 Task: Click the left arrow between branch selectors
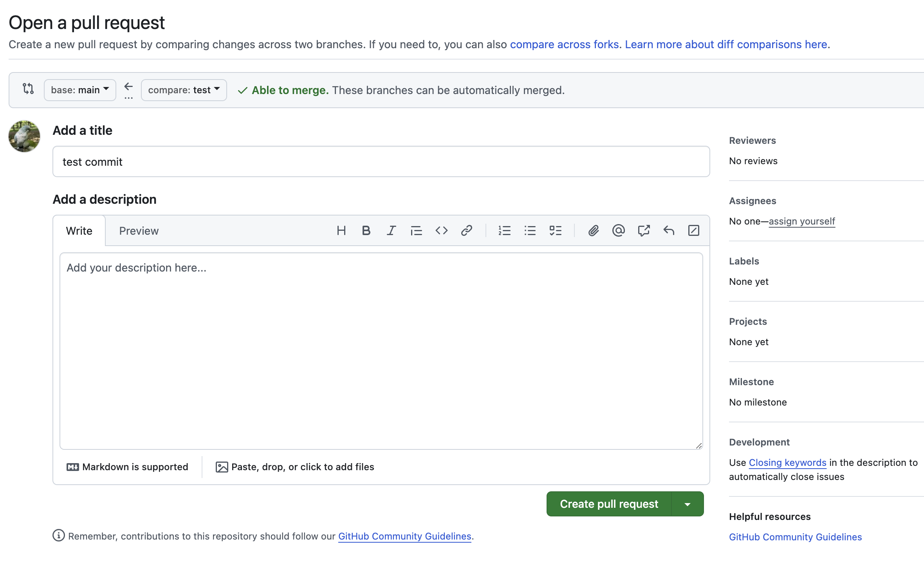tap(128, 86)
